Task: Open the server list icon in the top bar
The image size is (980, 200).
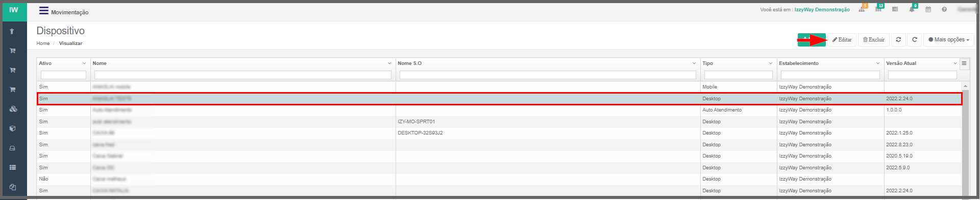Action: 895,9
